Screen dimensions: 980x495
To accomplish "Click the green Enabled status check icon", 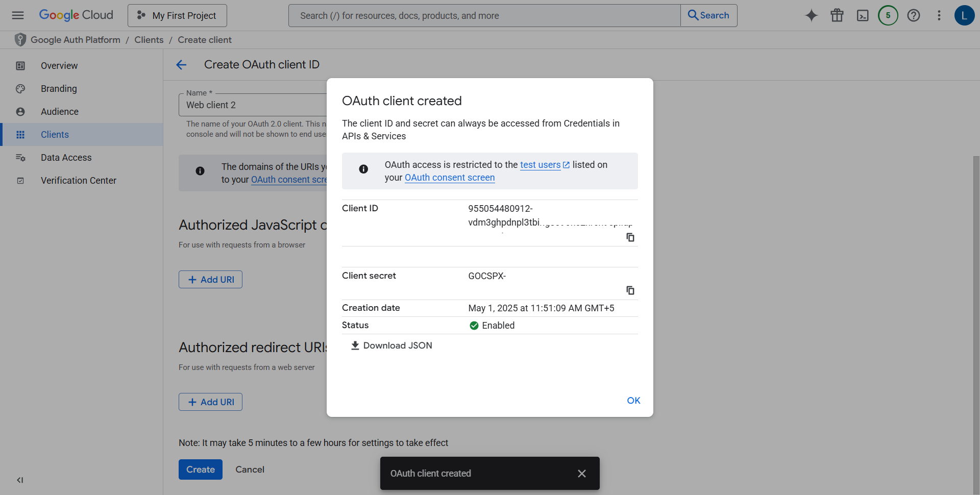I will (474, 326).
